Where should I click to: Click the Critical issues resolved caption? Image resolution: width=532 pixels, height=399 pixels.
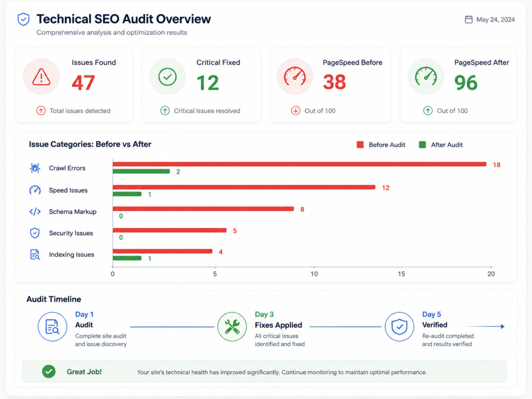(x=207, y=111)
